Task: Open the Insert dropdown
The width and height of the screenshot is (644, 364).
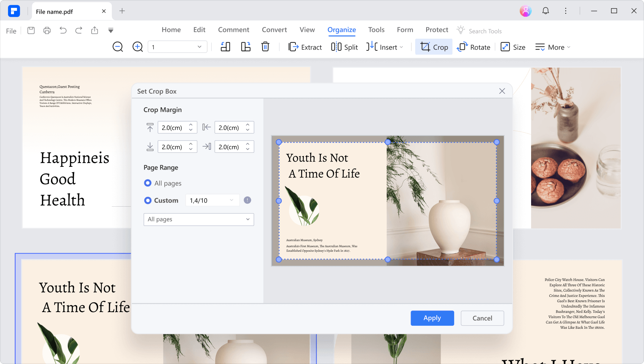Action: coord(385,47)
